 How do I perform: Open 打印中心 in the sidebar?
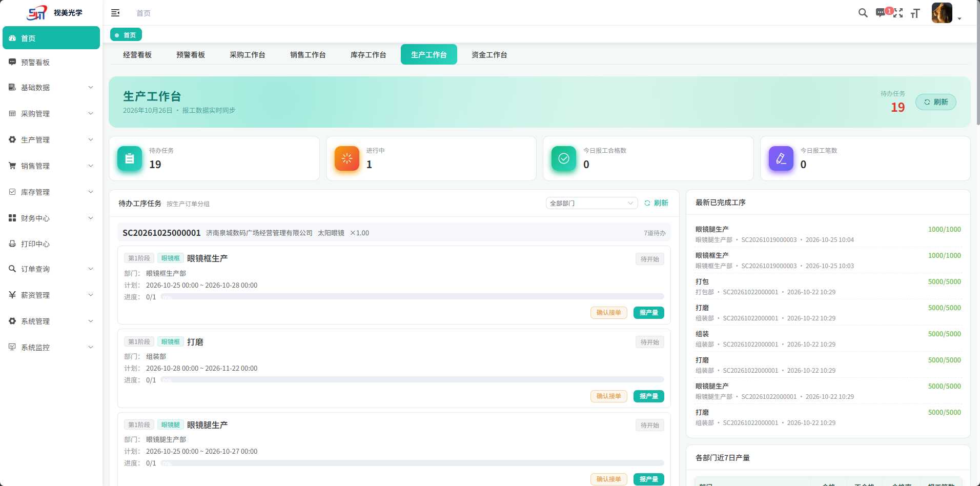pyautogui.click(x=51, y=244)
